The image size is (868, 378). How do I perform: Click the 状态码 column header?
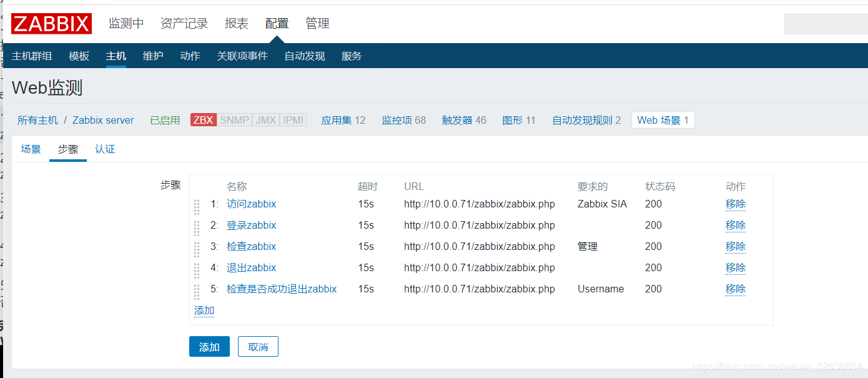coord(660,186)
